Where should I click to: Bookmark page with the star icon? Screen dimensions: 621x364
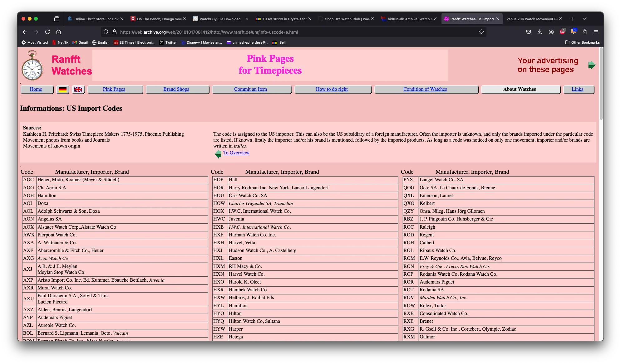click(x=481, y=32)
